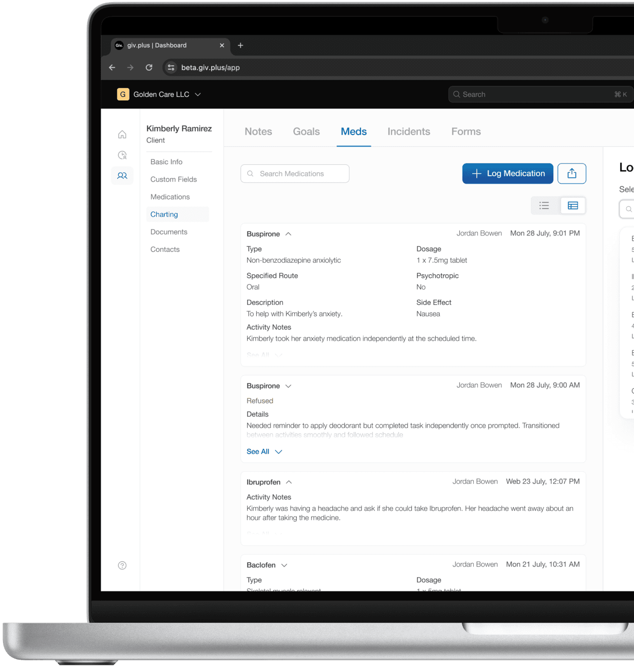The image size is (634, 672).
Task: Open a new browser tab with plus
Action: click(x=240, y=45)
